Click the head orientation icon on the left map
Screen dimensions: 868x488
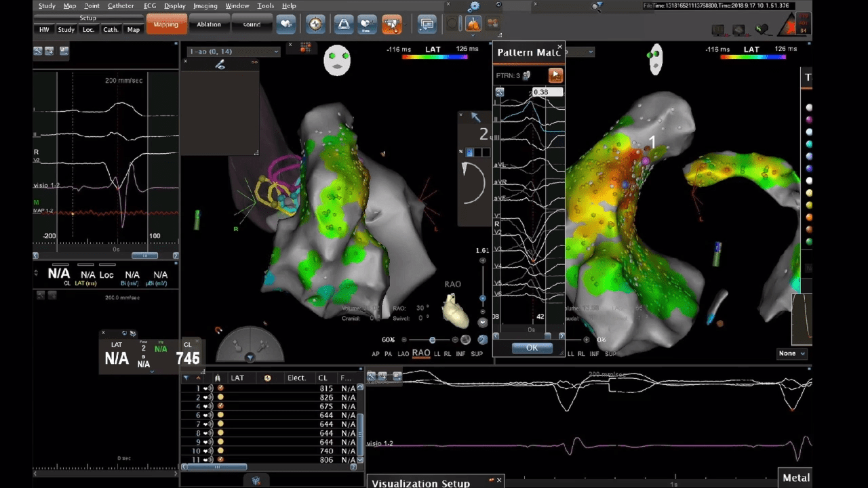coord(337,60)
